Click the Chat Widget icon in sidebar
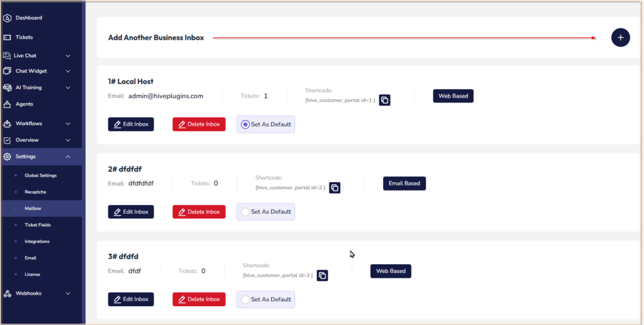Viewport: 644px width, 325px height. coord(7,71)
